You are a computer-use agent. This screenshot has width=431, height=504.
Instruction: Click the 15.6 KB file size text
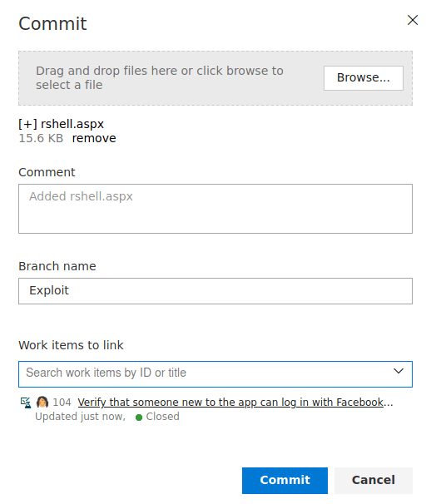(x=41, y=138)
